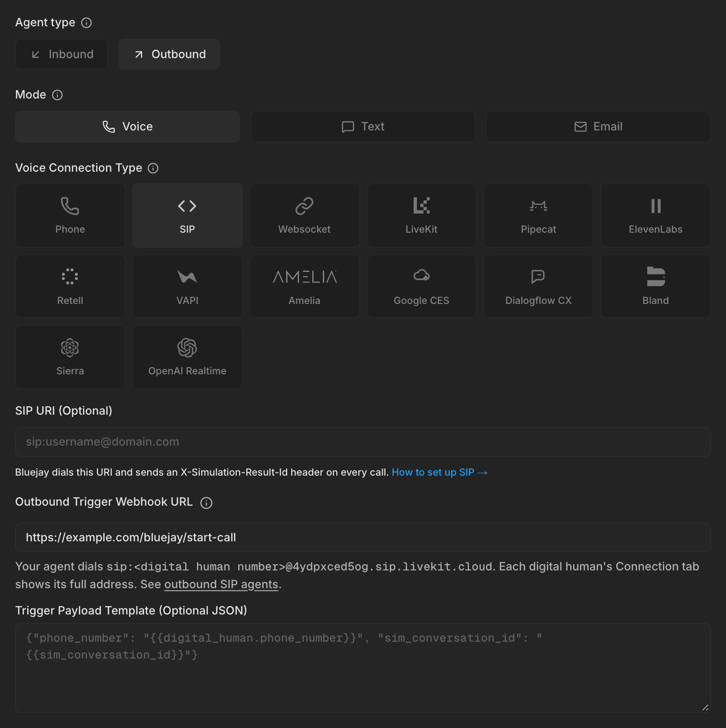Pick the VAPI connection type
The image size is (726, 728).
(x=188, y=286)
